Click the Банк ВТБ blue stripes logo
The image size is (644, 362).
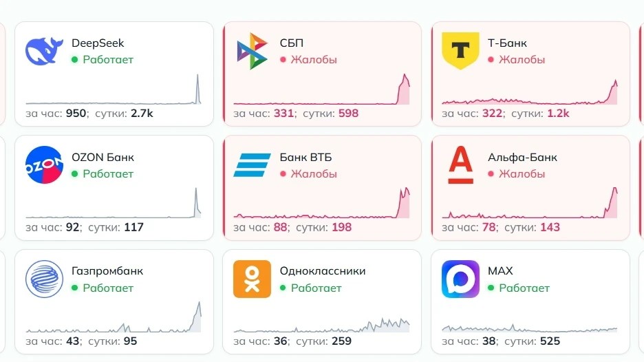tap(252, 165)
